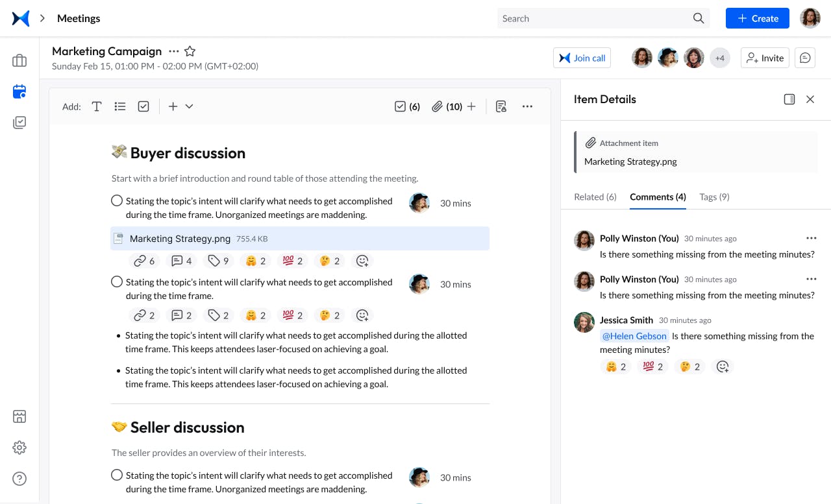Star the Marketing Campaign meeting
Image resolution: width=831 pixels, height=504 pixels.
click(190, 51)
